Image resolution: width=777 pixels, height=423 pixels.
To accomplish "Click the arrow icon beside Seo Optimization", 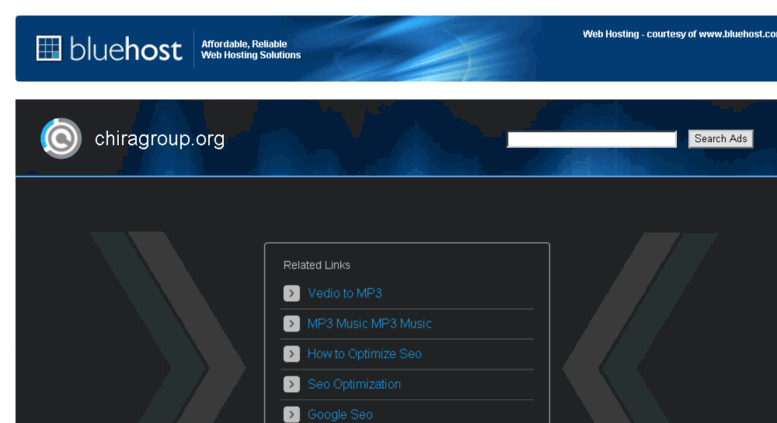I will tap(291, 384).
